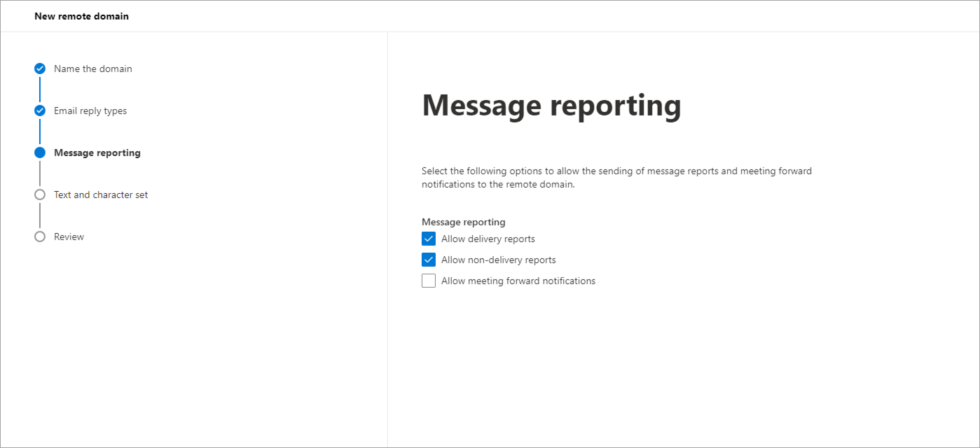Click the large Message reporting page heading
980x448 pixels.
[x=551, y=105]
